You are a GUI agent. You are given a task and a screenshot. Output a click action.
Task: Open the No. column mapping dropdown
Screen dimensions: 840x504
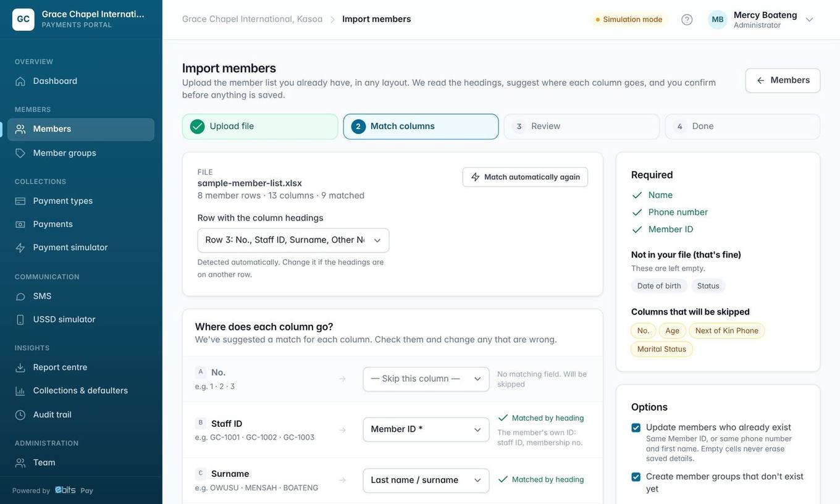(x=426, y=379)
